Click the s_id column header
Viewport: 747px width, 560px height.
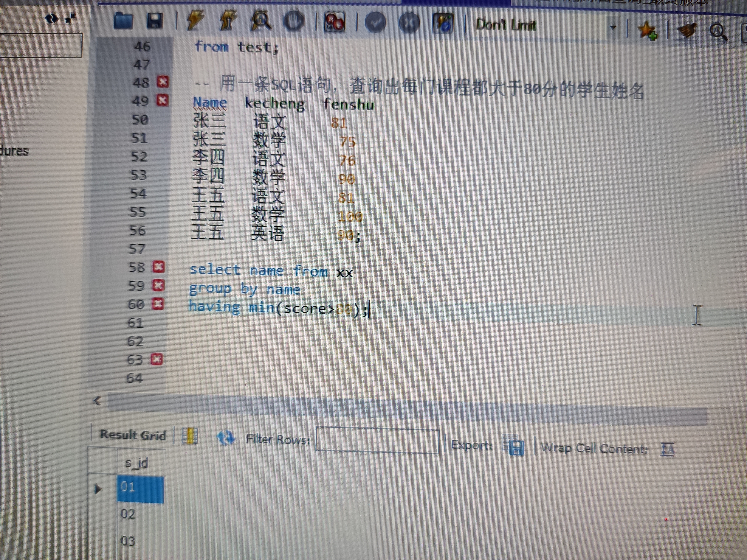tap(137, 463)
